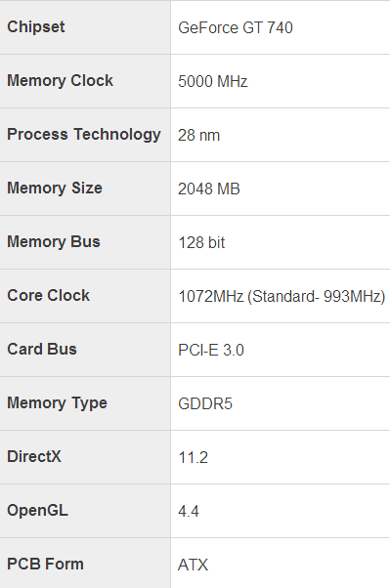The width and height of the screenshot is (390, 588).
Task: Click the Memory Bus label
Action: 54,241
